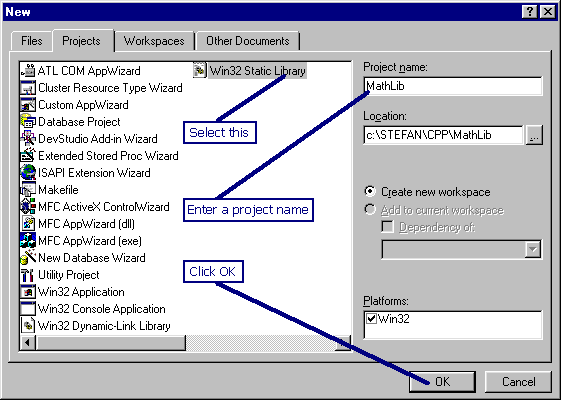
Task: Close the New dialog window
Action: [x=548, y=12]
